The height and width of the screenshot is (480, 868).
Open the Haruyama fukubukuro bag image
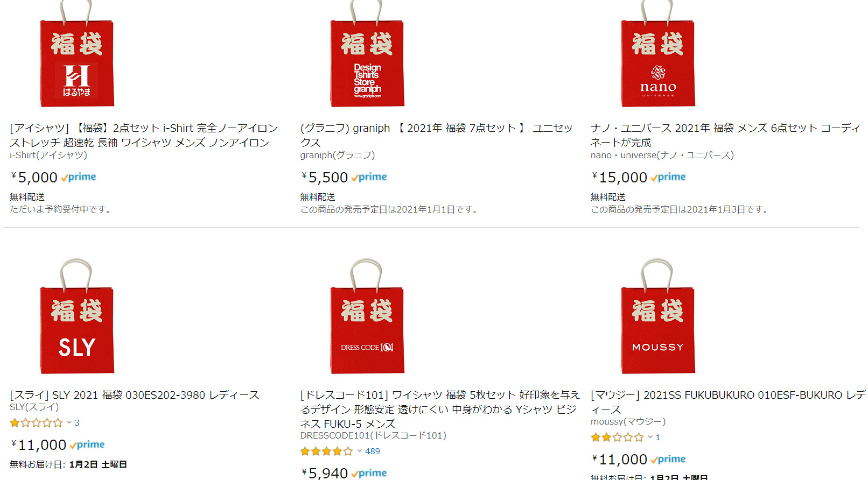coord(77,54)
